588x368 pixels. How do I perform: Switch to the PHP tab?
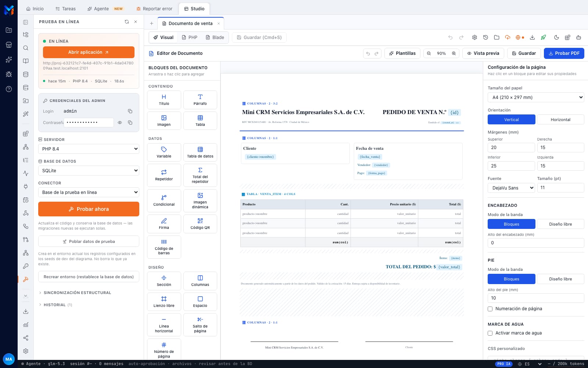[x=190, y=38]
